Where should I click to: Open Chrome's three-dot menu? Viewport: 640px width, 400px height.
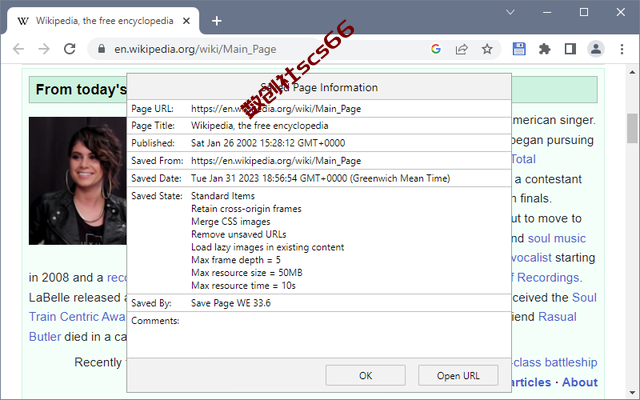(622, 49)
